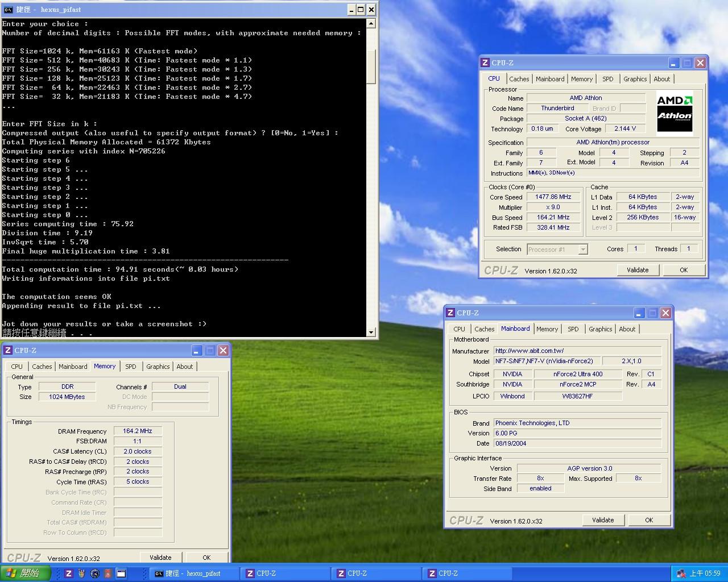Screen dimensions: 728x582
Task: Click the window-shaped quick launch icon
Action: pos(121,573)
